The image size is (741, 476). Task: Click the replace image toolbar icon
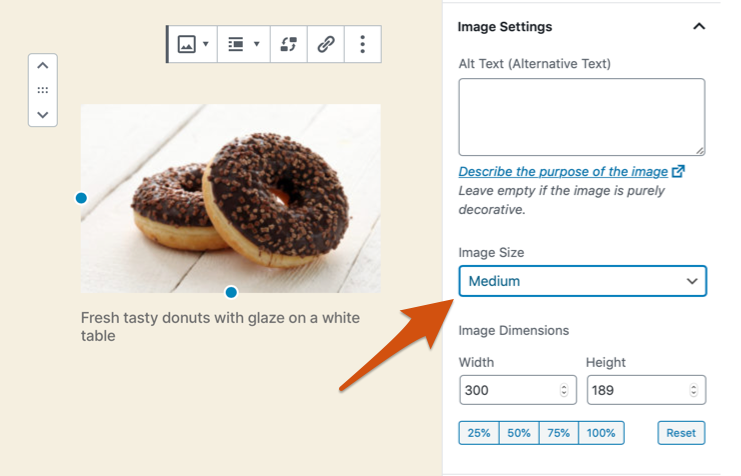[289, 45]
